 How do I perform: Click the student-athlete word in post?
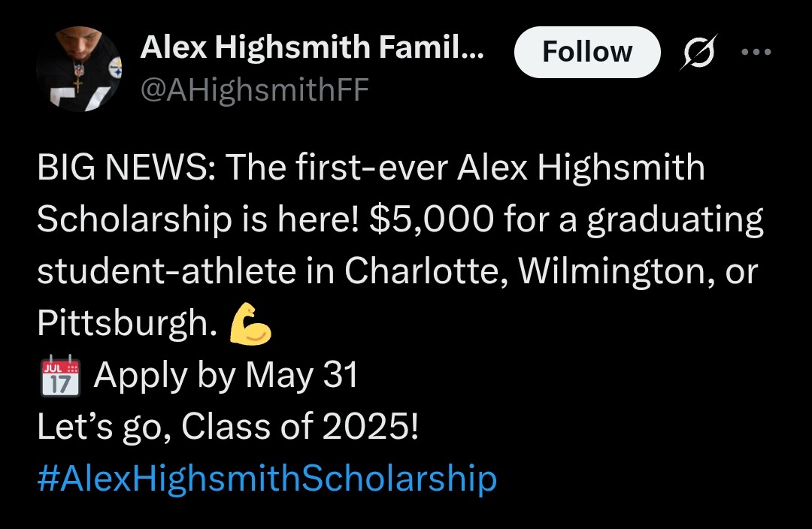tap(167, 272)
